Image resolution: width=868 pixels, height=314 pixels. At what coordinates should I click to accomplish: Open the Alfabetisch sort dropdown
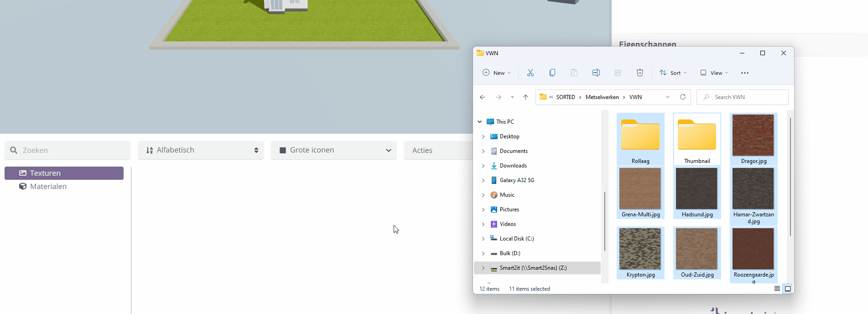201,150
